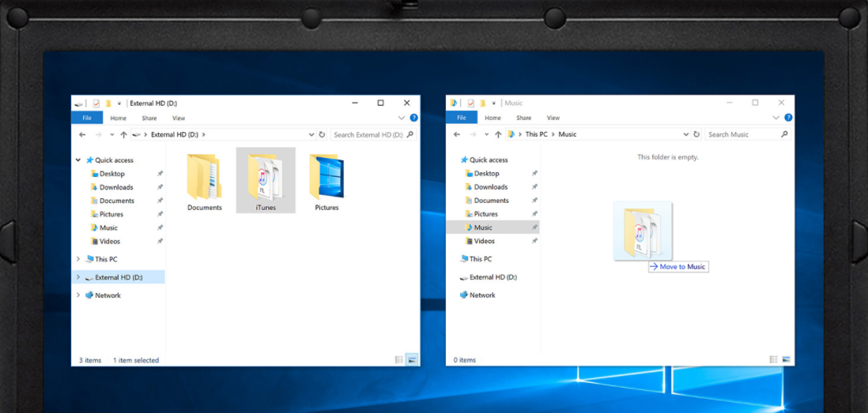This screenshot has height=413, width=868.
Task: Click the Properties quick-access icon in External HD title bar
Action: coord(96,103)
